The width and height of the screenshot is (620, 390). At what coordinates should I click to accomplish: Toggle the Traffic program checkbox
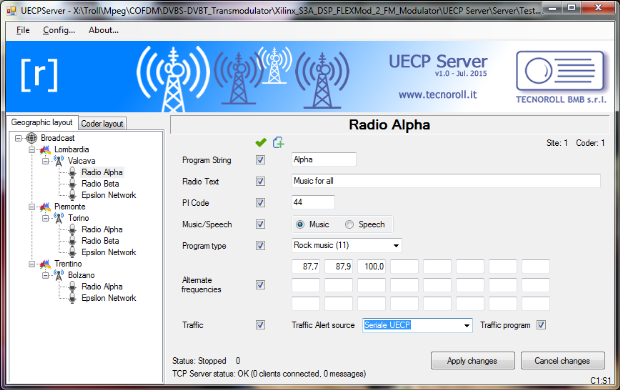(541, 325)
